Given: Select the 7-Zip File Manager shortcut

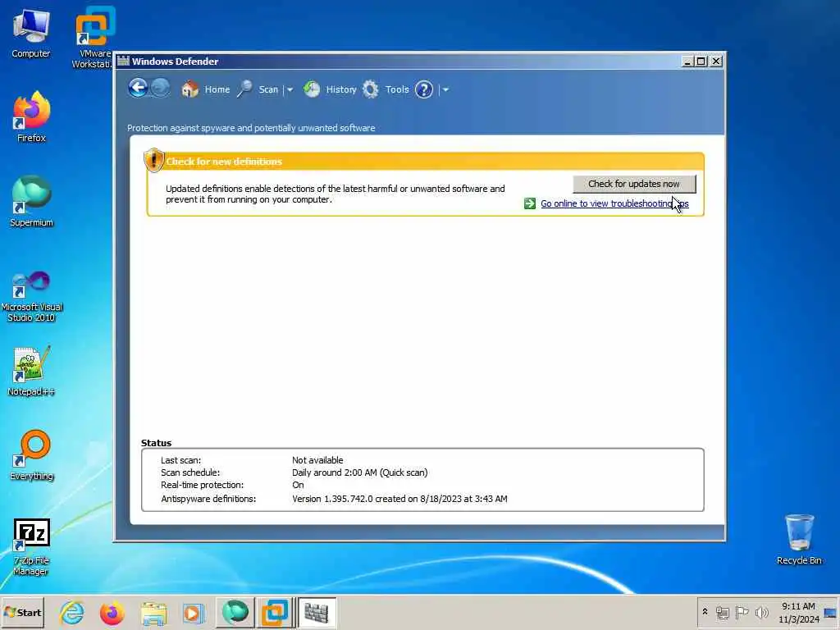Looking at the screenshot, I should pos(31,546).
